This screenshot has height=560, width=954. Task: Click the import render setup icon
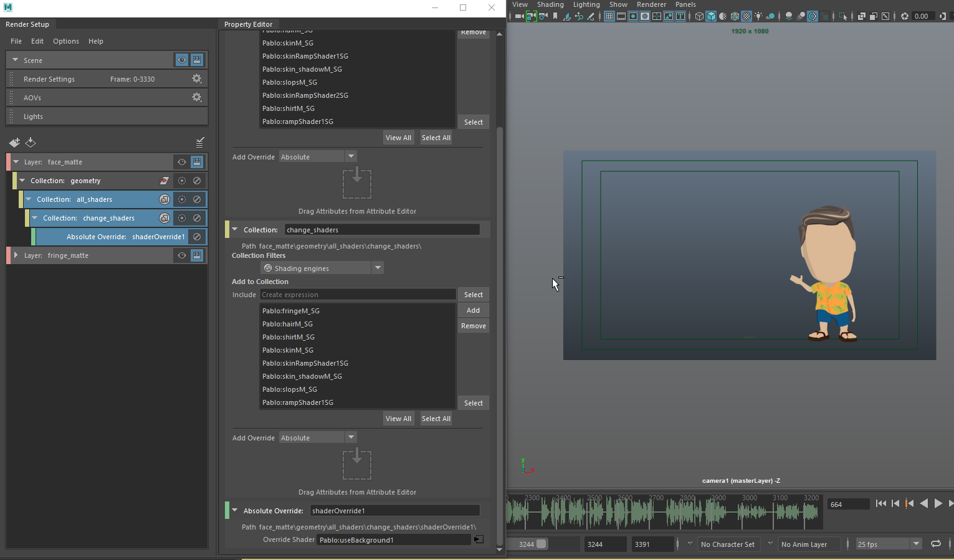tap(31, 142)
